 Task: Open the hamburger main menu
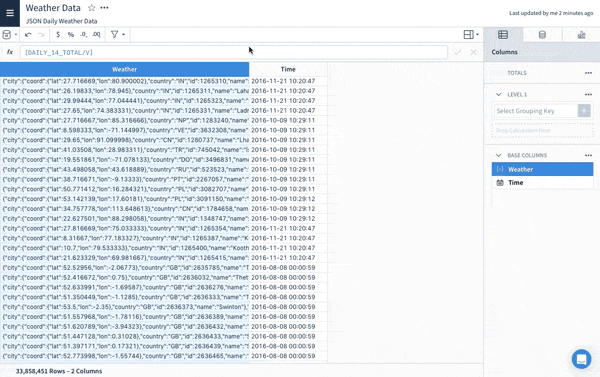pyautogui.click(x=10, y=13)
